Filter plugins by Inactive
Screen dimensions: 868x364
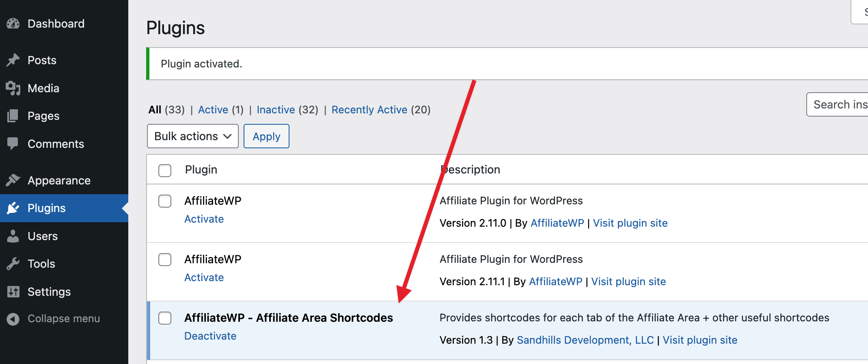(x=276, y=110)
